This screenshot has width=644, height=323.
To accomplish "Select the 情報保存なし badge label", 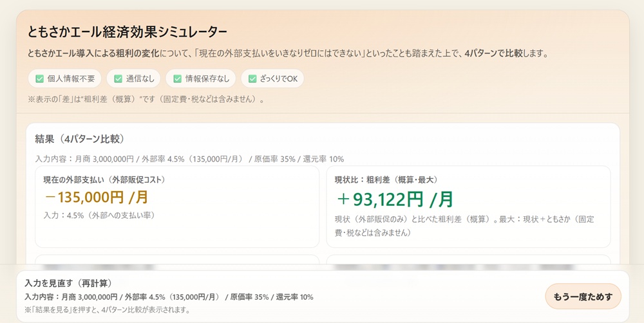I will pyautogui.click(x=207, y=78).
